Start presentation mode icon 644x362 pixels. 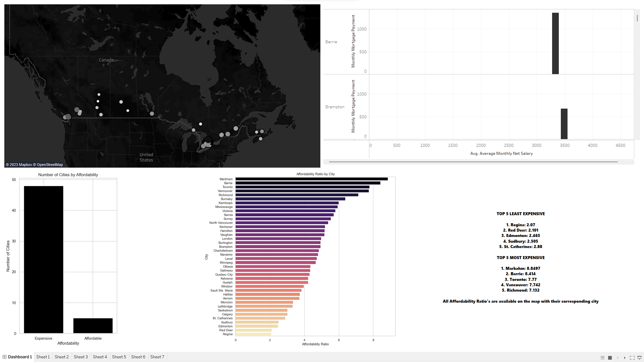pos(639,358)
